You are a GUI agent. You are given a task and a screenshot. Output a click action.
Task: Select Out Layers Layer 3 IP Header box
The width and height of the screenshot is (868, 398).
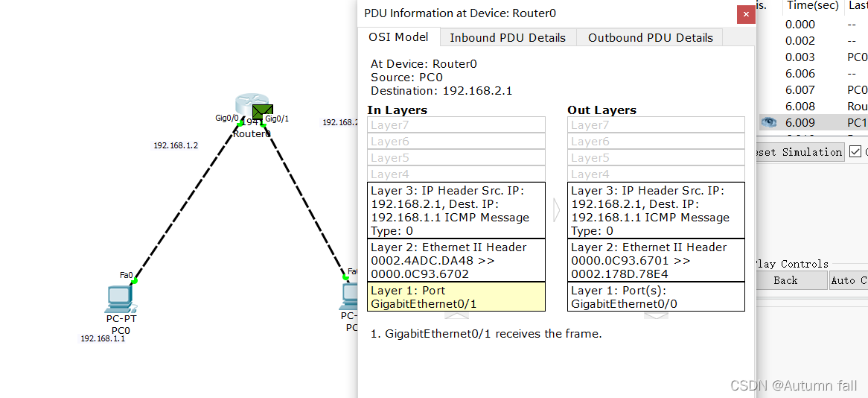point(656,210)
